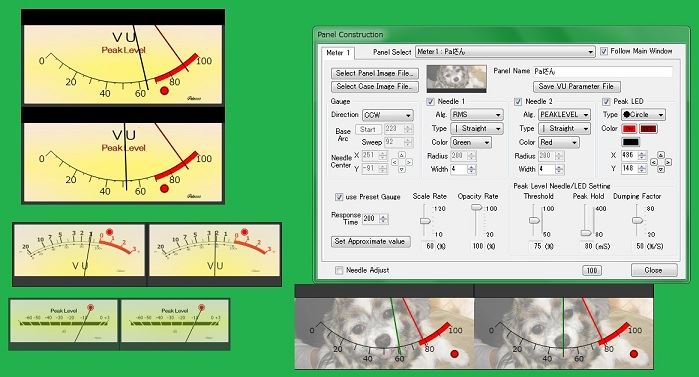This screenshot has width=699, height=377.
Task: Click the dog panel image thumbnail preview
Action: (x=456, y=79)
